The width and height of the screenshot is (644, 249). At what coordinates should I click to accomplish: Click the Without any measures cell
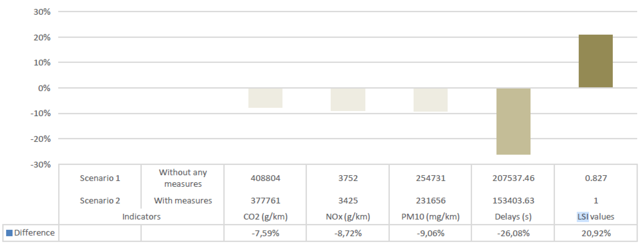tap(183, 178)
